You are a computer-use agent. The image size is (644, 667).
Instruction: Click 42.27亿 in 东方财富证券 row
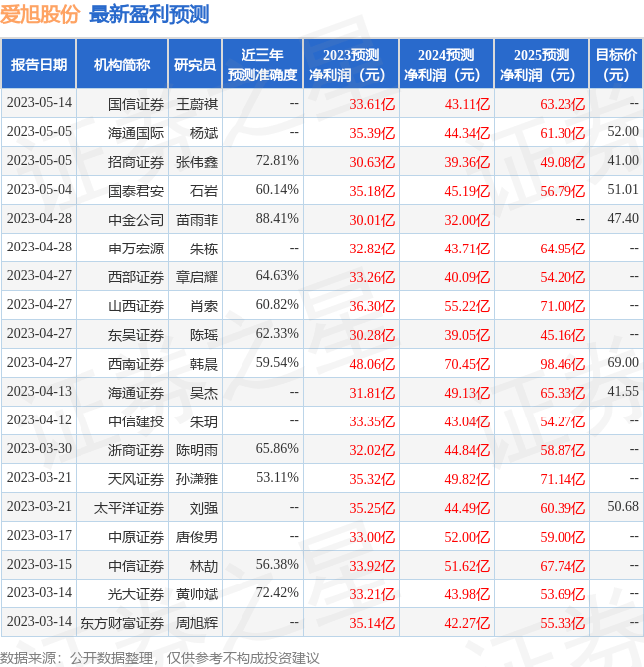[467, 623]
